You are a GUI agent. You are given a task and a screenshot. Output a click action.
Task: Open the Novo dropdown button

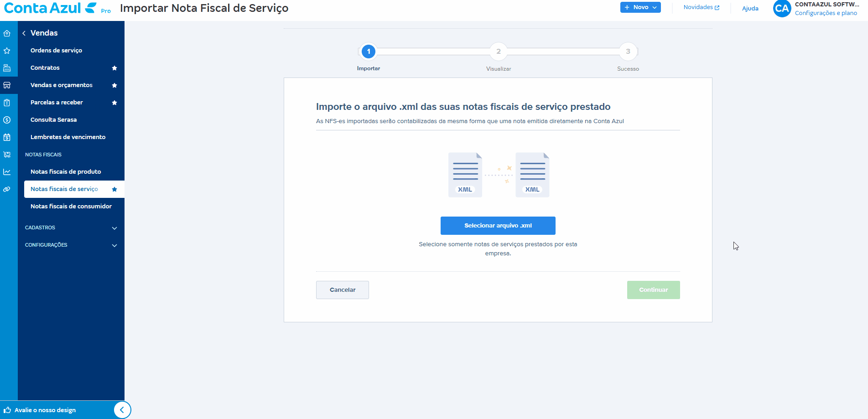pos(640,7)
